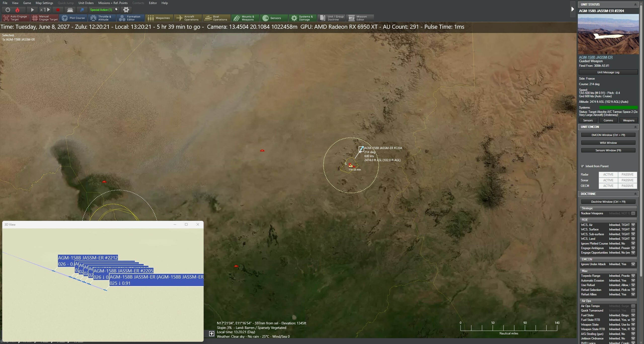644x344 pixels.
Task: Click the game settings gear icon
Action: coord(126,10)
